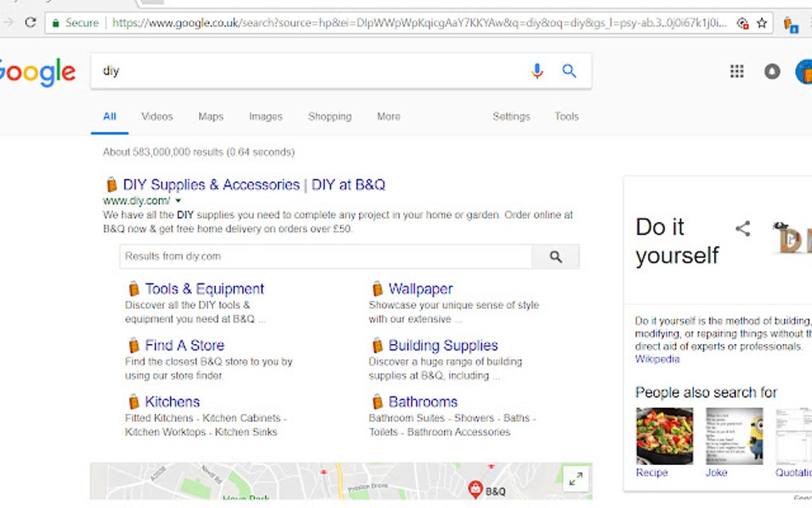The height and width of the screenshot is (508, 812).
Task: Click bag icon beside Find A Store
Action: point(134,345)
